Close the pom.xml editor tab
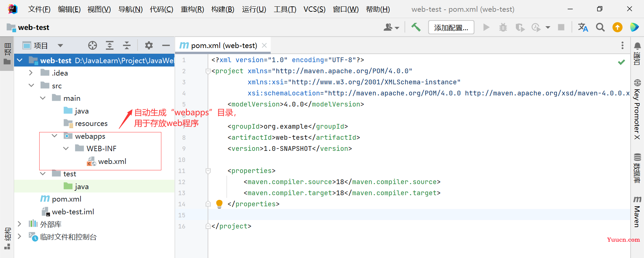This screenshot has width=644, height=258. click(x=264, y=45)
